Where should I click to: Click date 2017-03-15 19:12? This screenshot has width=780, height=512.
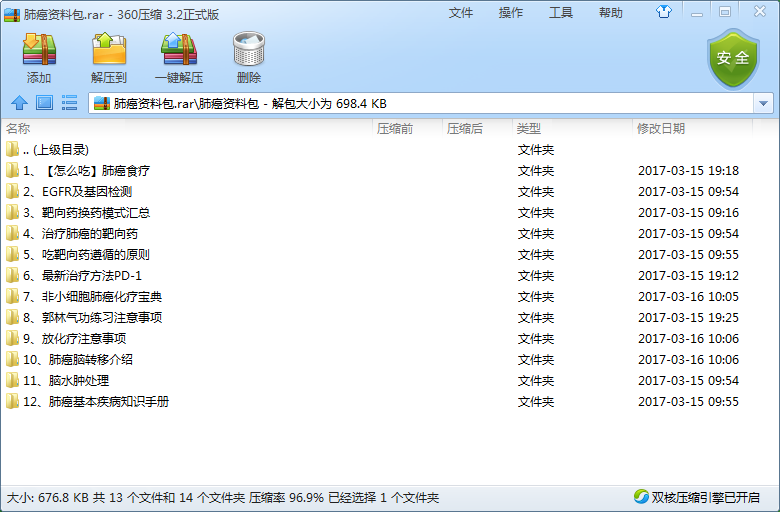point(688,276)
